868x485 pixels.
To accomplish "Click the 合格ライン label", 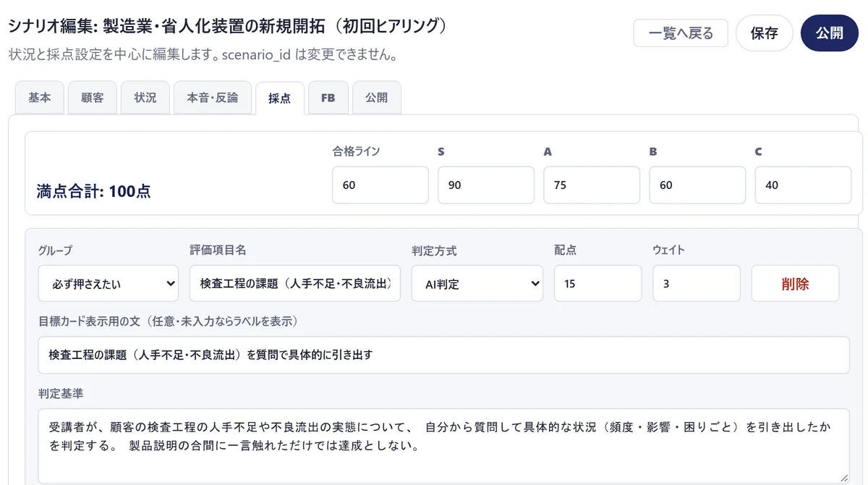I will point(357,151).
